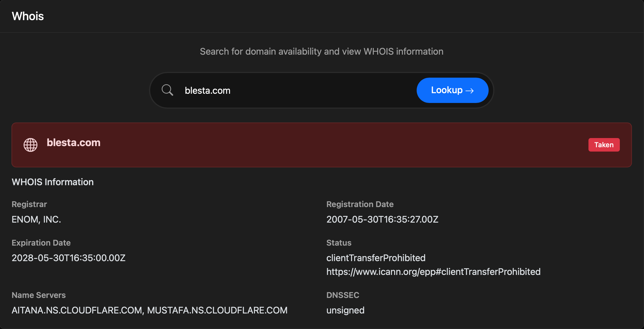Click the expiration date 2028-05-30 value
Image resolution: width=644 pixels, height=329 pixels.
tap(68, 258)
